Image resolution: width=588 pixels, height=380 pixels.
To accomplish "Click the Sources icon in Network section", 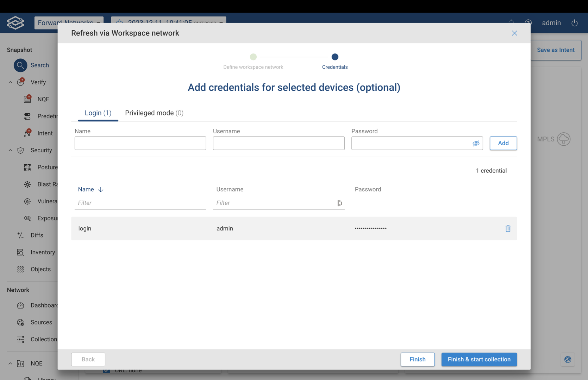I will (20, 322).
